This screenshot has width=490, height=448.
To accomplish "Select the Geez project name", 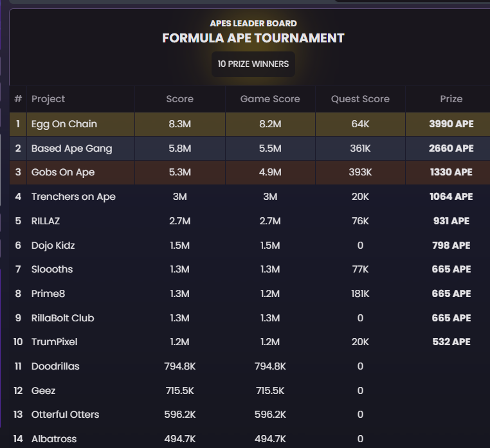I will [x=44, y=391].
